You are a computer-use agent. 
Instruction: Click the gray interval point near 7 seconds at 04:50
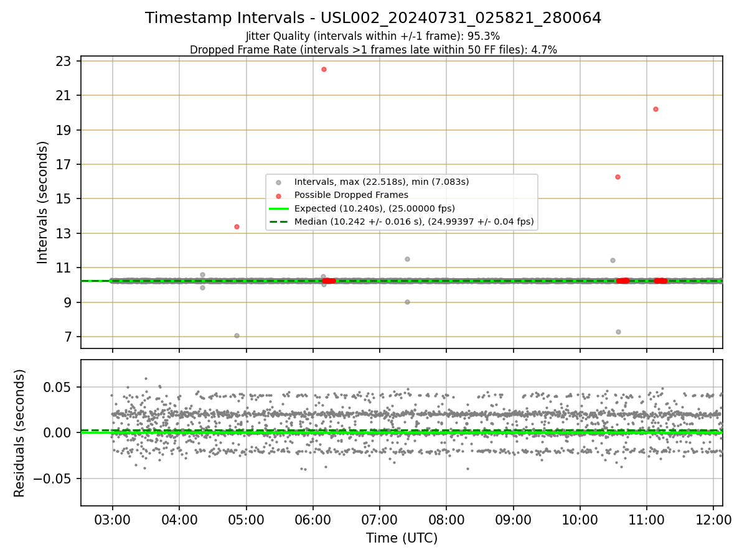point(237,335)
